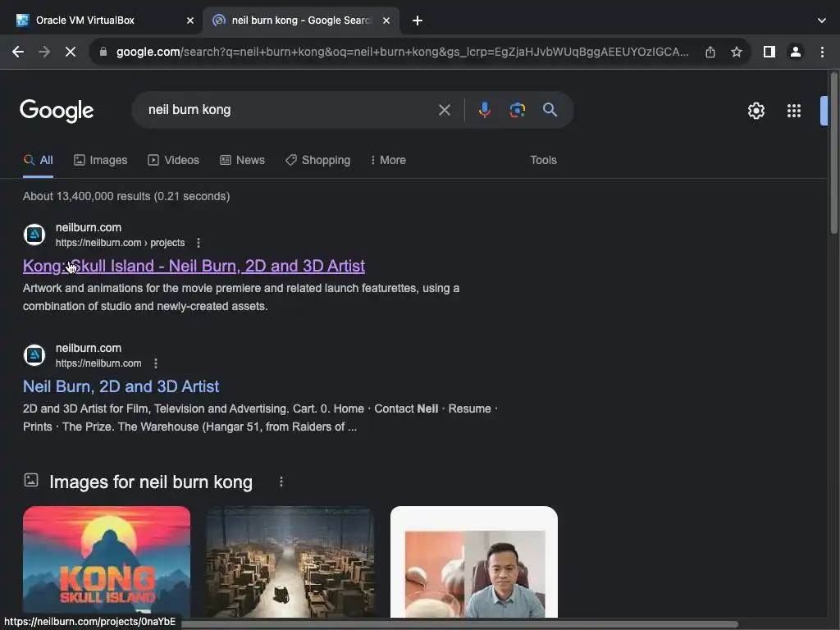This screenshot has width=840, height=630.
Task: Clear the search box text
Action: (x=444, y=110)
